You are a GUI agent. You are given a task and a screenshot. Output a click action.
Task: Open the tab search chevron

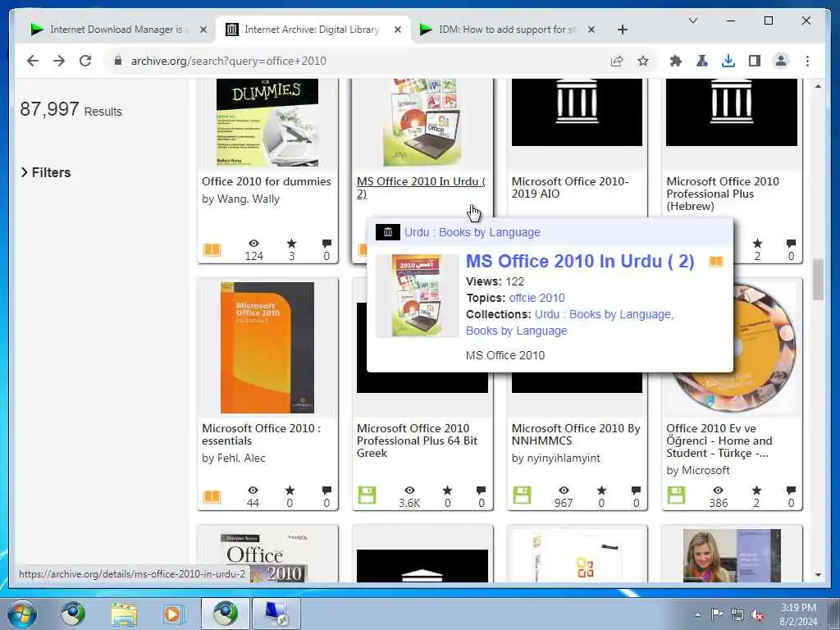pyautogui.click(x=692, y=21)
